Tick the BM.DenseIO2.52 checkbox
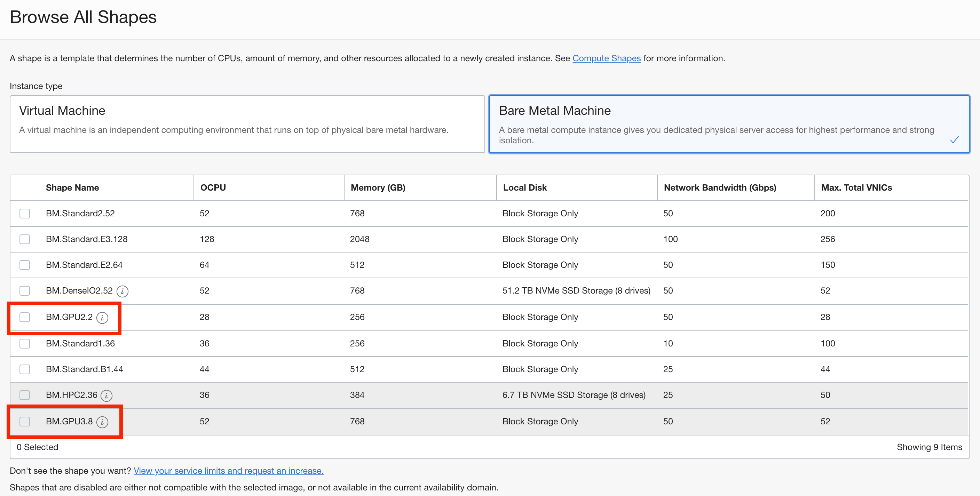Screen dimensions: 980x496 coord(24,290)
